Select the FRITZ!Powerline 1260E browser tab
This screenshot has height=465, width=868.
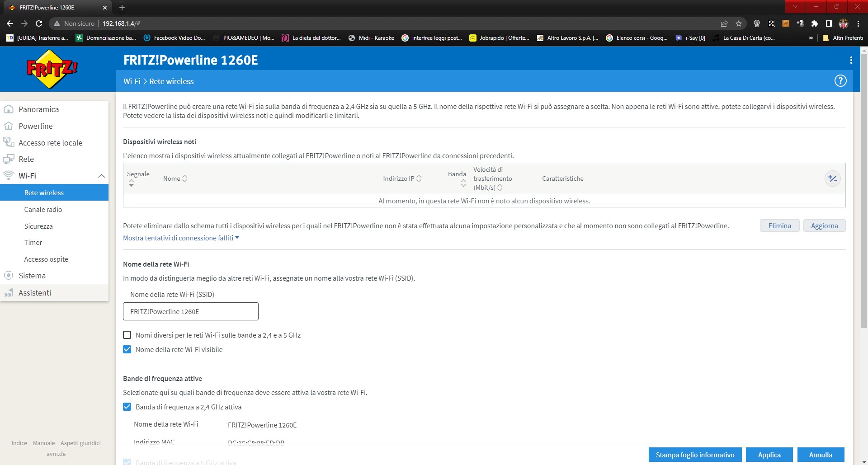pyautogui.click(x=58, y=8)
